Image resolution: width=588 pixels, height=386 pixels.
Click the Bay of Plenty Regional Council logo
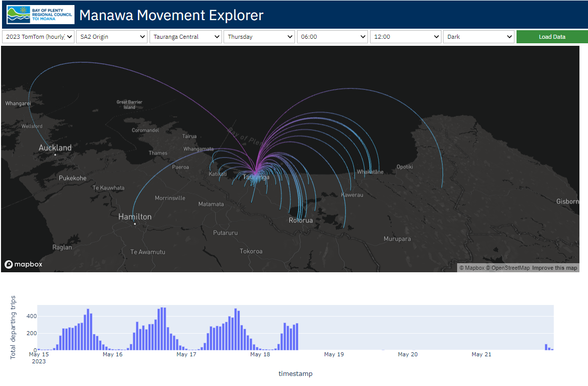click(40, 15)
